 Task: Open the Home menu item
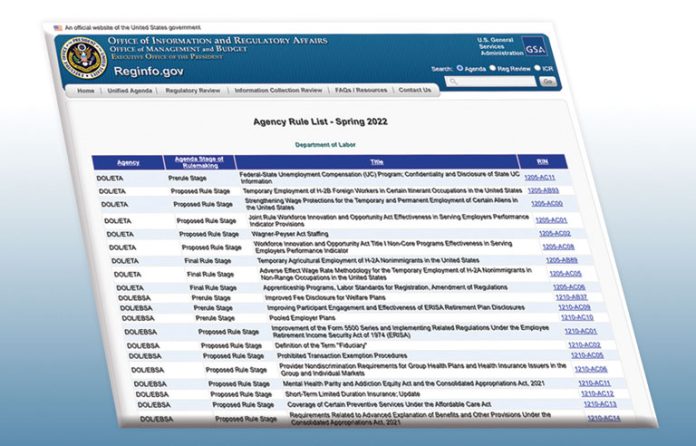tap(86, 91)
